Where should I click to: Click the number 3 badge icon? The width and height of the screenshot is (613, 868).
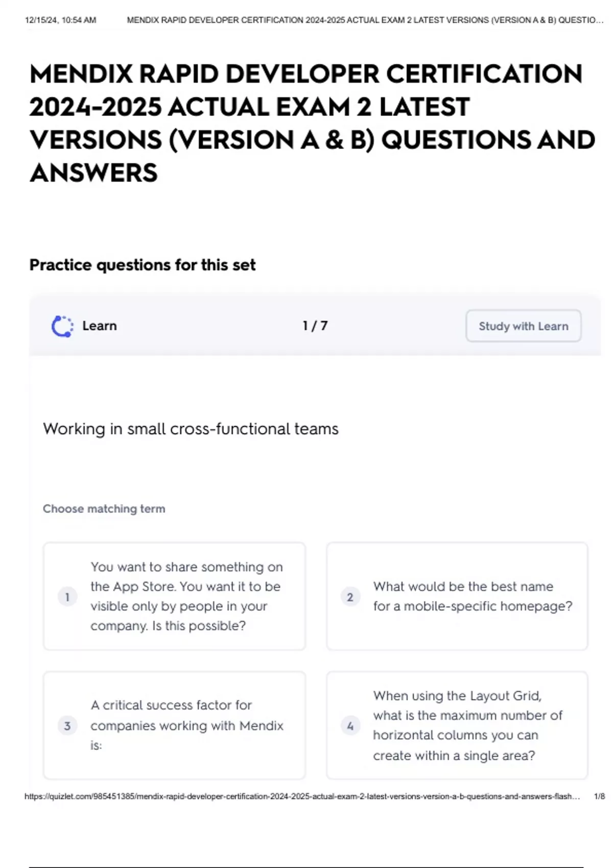pyautogui.click(x=67, y=726)
